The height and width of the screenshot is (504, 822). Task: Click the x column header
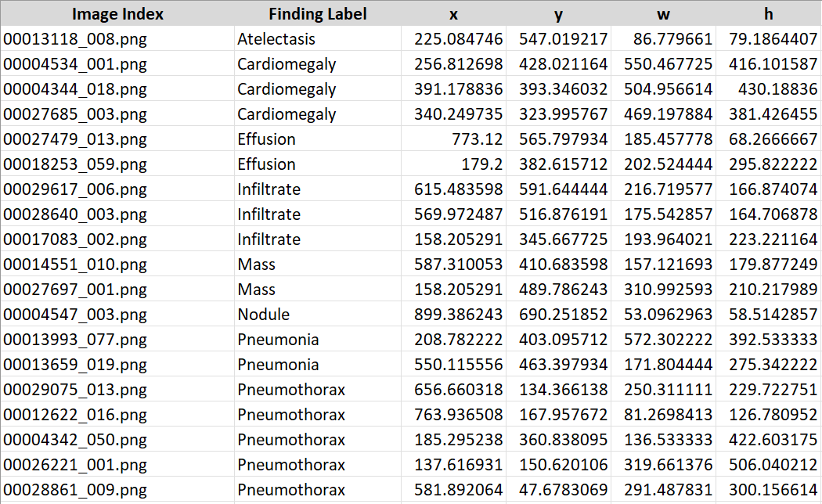click(x=453, y=13)
